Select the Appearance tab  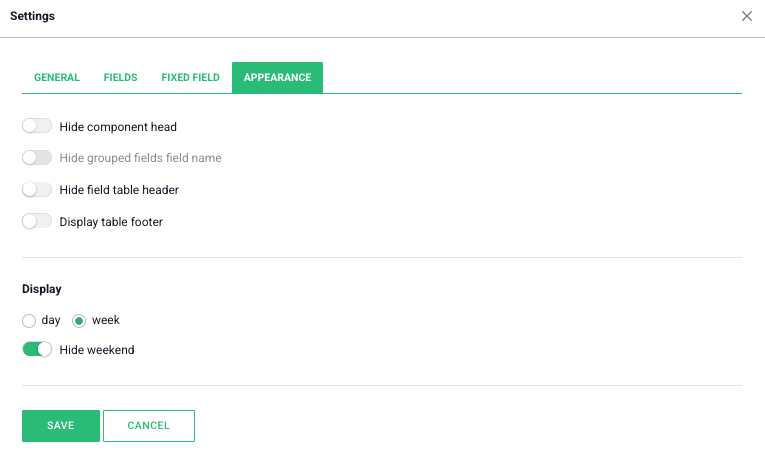(x=277, y=77)
